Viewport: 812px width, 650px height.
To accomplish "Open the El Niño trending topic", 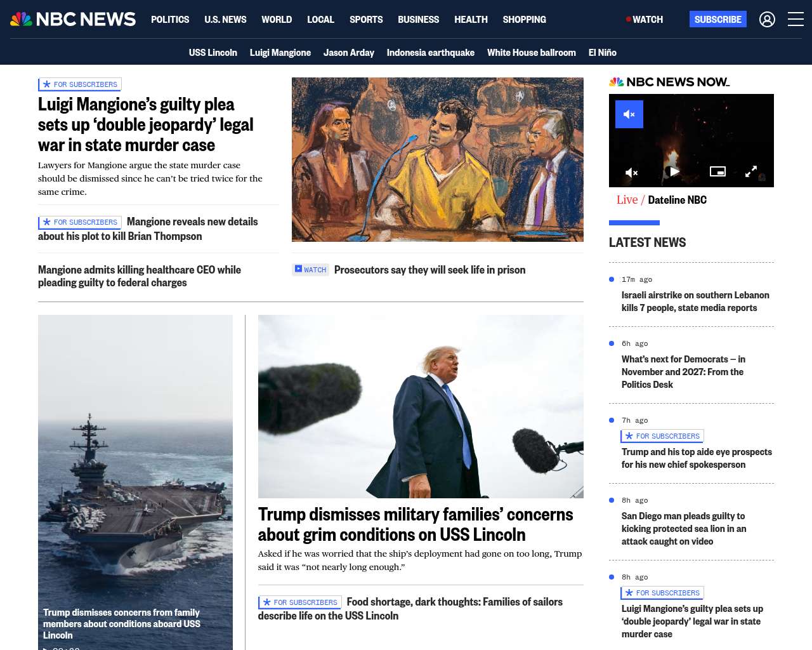I will click(602, 53).
